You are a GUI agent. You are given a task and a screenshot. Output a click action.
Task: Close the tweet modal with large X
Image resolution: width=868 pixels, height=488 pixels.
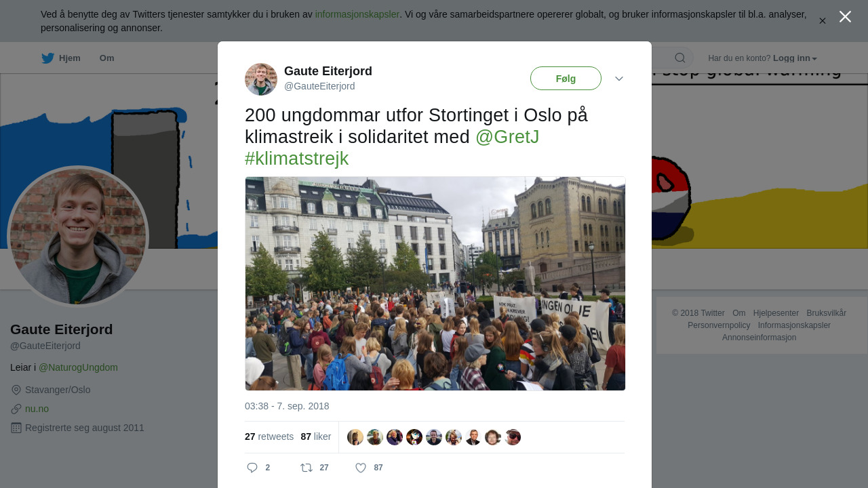tap(845, 17)
